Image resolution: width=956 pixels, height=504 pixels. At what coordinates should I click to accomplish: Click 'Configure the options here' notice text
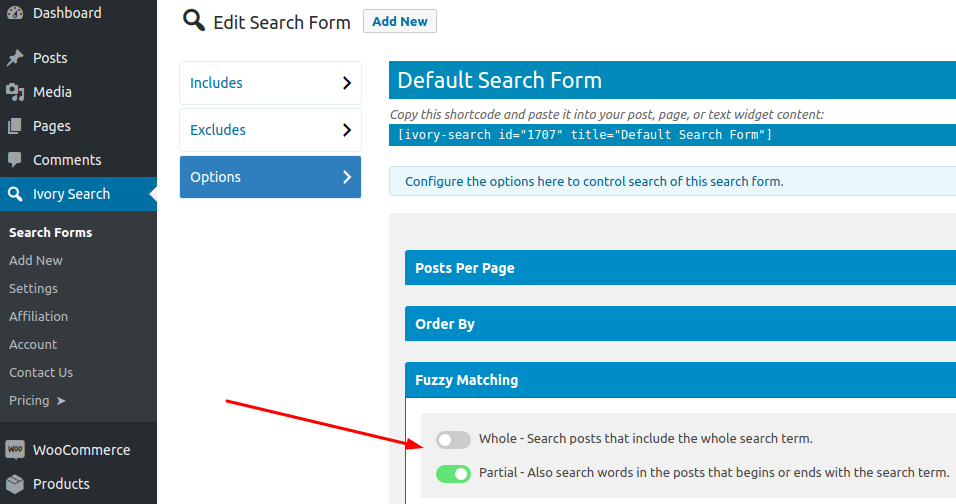coord(594,182)
